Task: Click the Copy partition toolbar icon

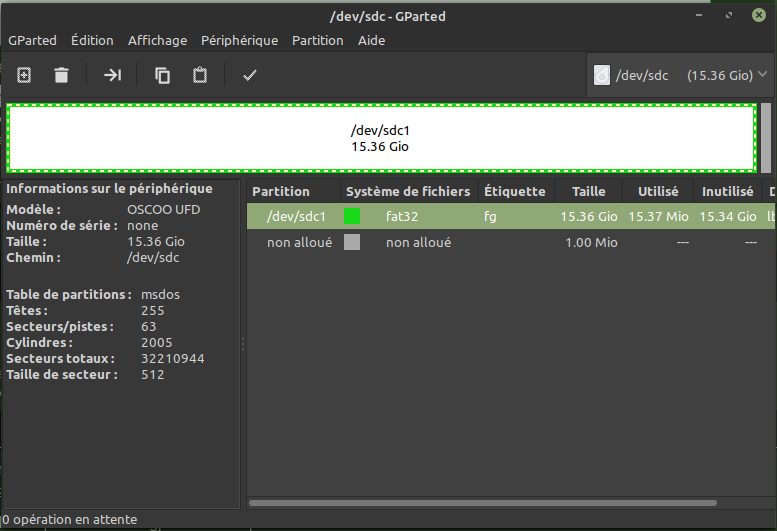Action: (x=162, y=75)
